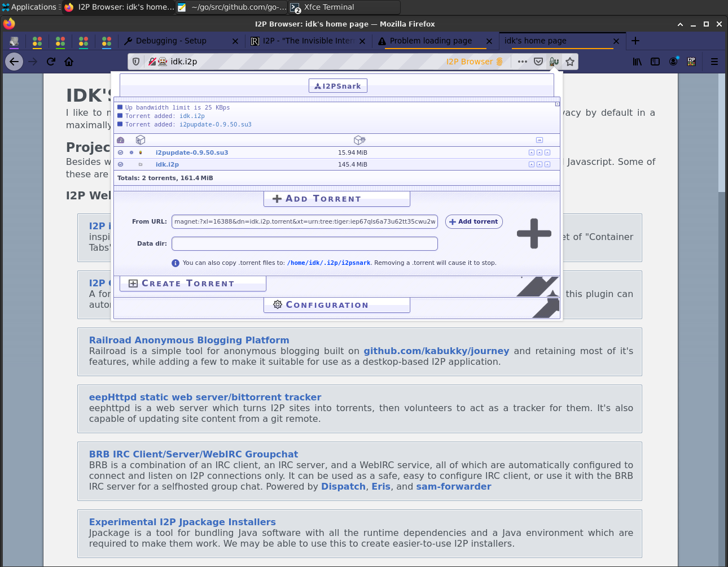The image size is (728, 567).
Task: Follow the Eris link
Action: coord(381,486)
